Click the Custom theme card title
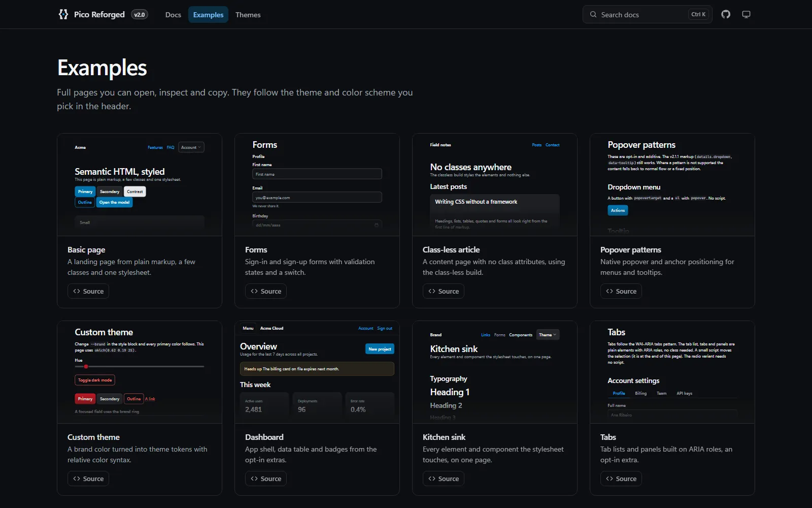 click(x=93, y=437)
